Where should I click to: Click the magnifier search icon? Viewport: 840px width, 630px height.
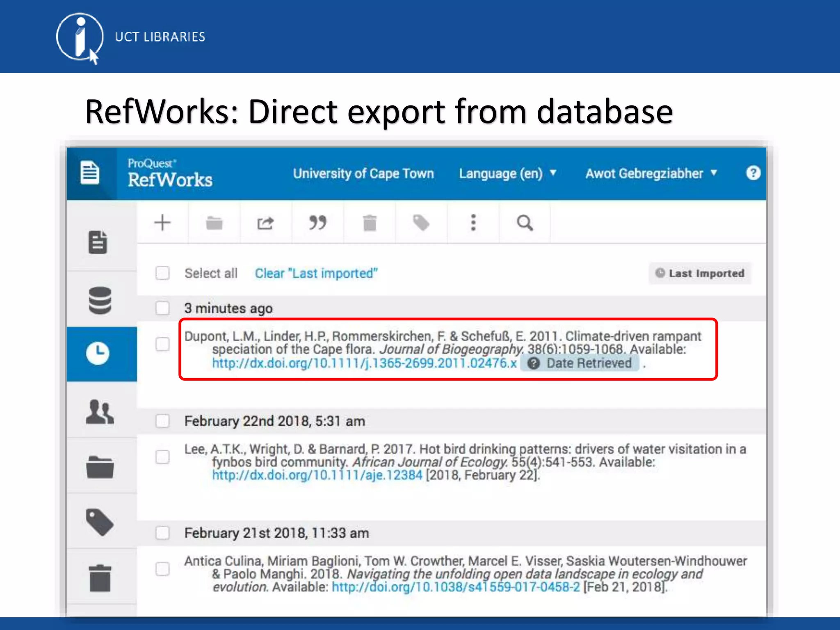525,223
